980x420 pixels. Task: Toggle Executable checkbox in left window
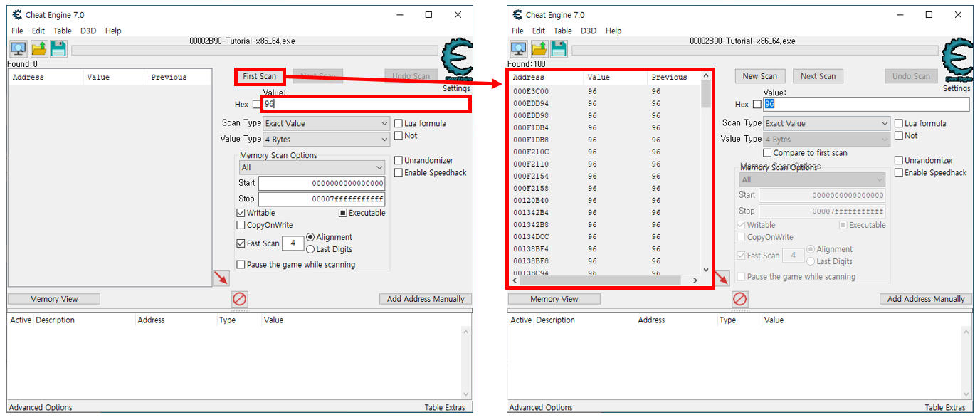pos(342,213)
